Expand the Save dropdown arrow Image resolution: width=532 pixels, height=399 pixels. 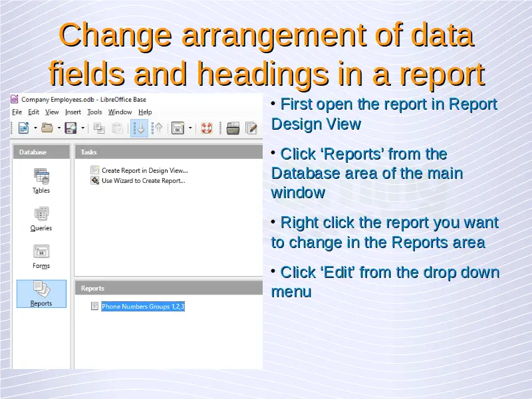tap(82, 128)
